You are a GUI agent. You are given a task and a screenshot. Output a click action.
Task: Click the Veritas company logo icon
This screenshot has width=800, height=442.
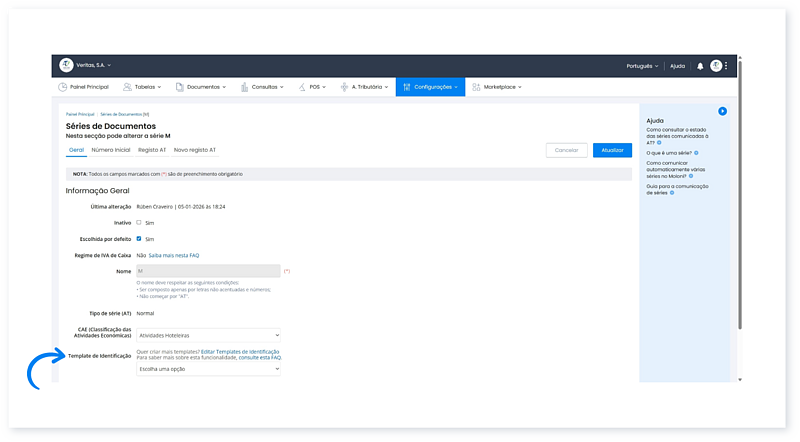(66, 65)
